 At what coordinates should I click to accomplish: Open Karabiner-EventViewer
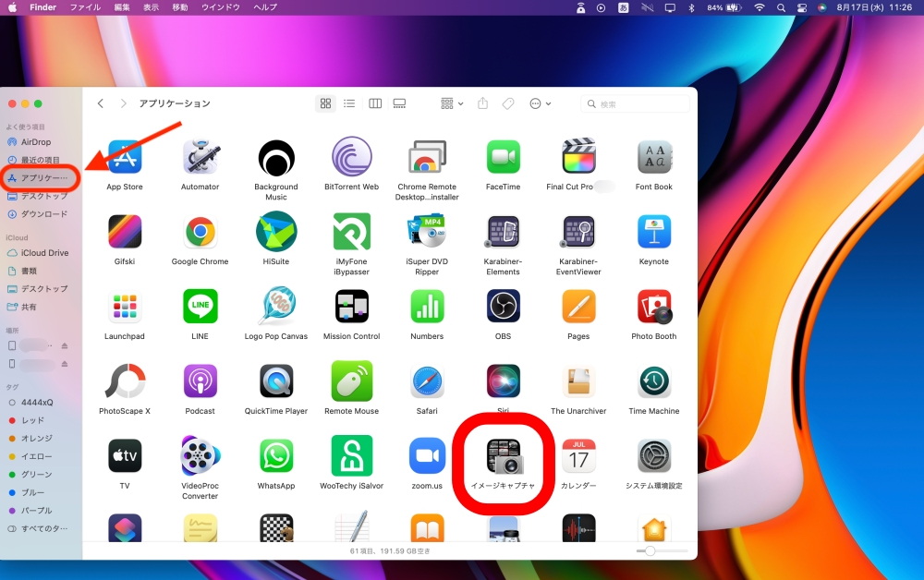click(x=578, y=232)
